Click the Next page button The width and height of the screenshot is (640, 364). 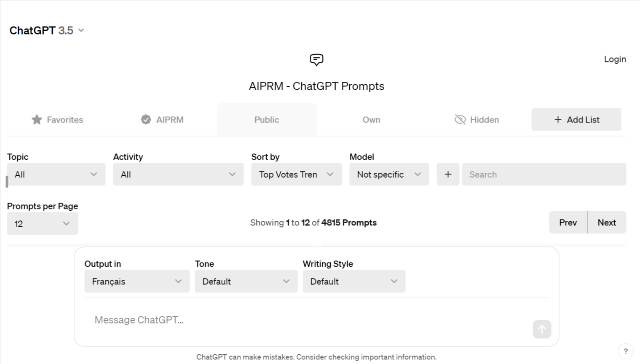click(x=607, y=222)
